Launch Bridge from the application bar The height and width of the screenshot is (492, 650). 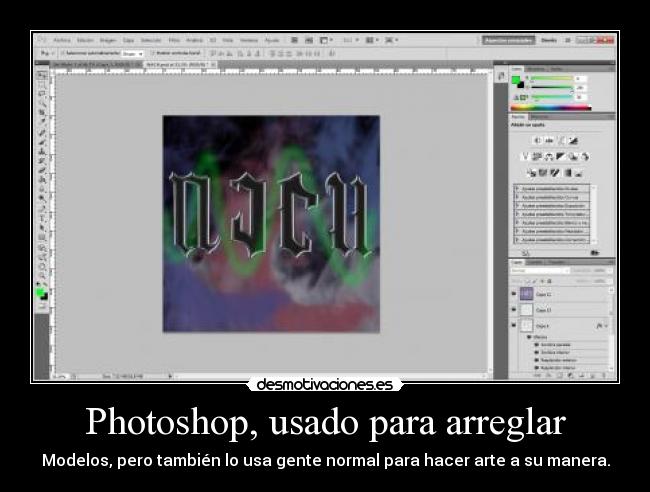click(294, 40)
